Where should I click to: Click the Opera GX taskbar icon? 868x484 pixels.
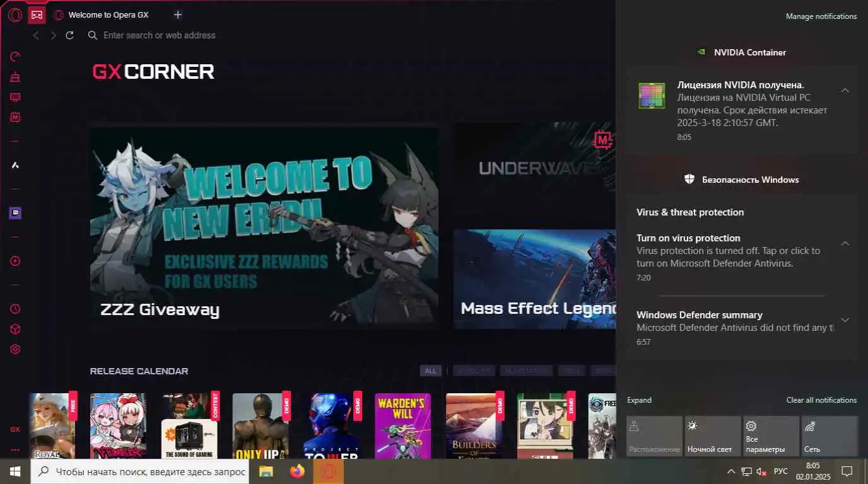328,471
